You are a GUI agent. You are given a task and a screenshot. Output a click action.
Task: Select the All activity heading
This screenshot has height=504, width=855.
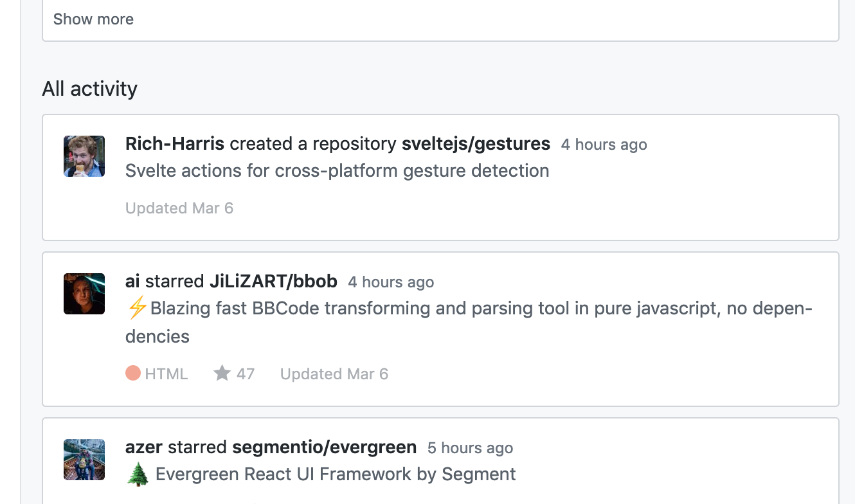click(89, 89)
